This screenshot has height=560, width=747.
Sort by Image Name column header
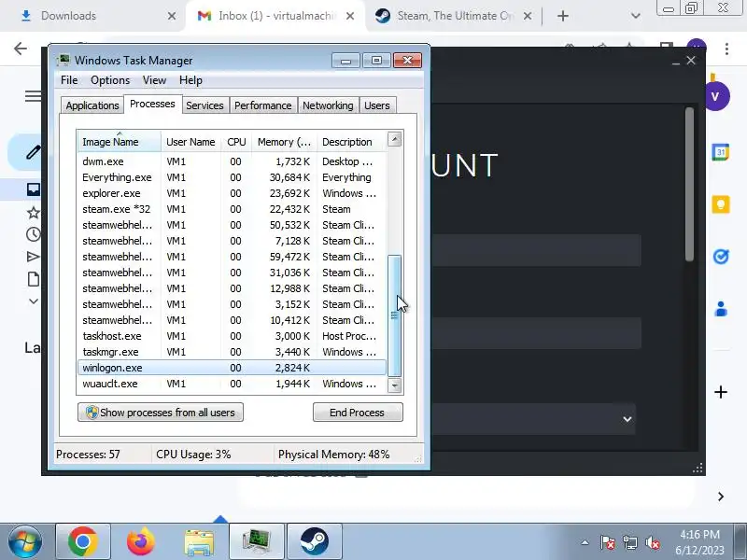pyautogui.click(x=120, y=142)
